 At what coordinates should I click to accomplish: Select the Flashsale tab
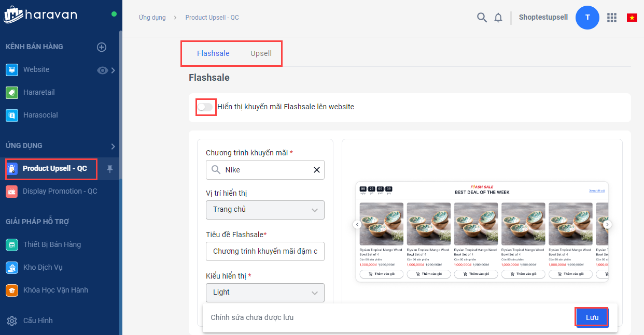coord(213,53)
